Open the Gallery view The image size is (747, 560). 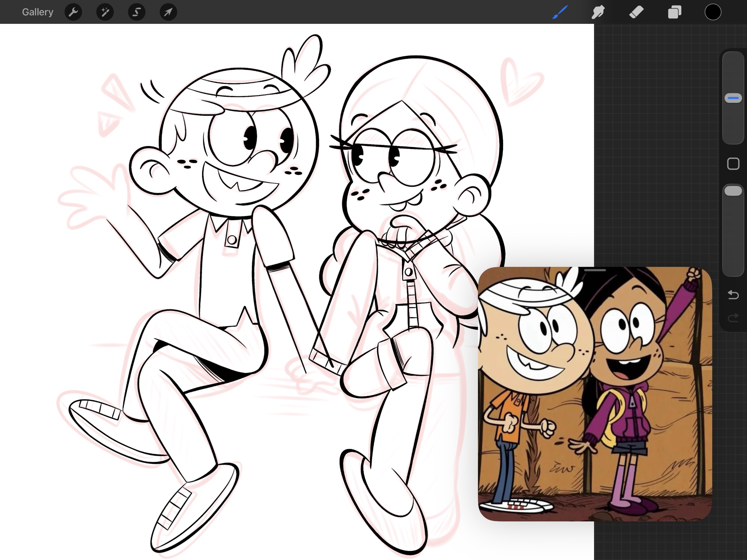click(x=37, y=12)
